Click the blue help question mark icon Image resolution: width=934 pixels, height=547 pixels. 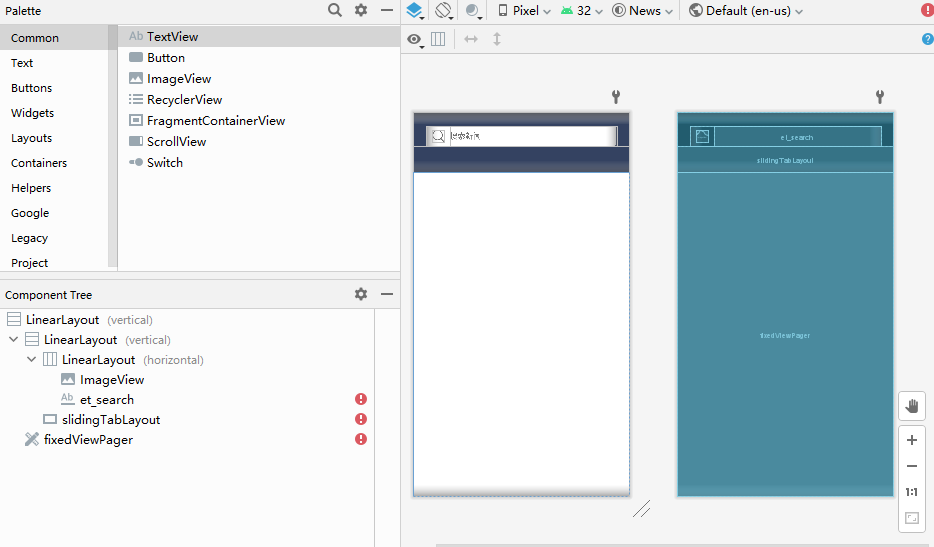point(927,39)
